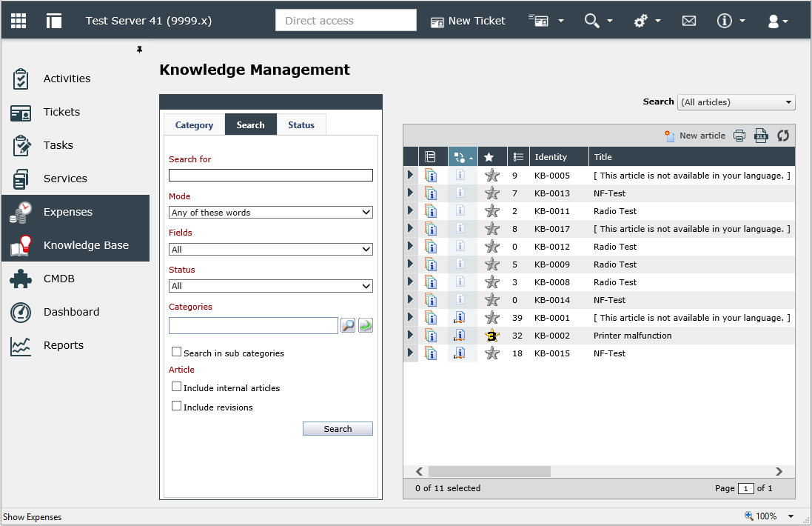Switch to the Category tab
This screenshot has height=526, width=812.
[194, 125]
